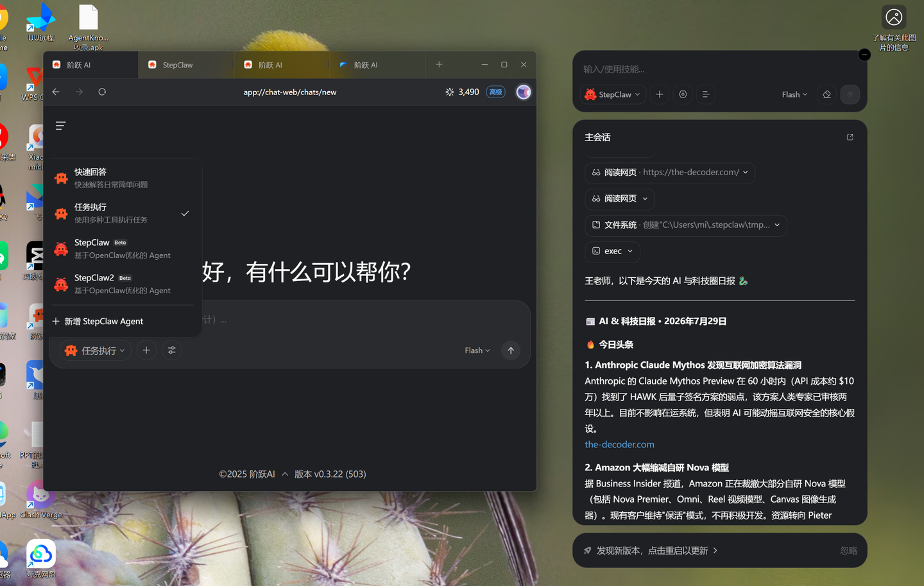Switch to fourth 阶跃 AI tab with blue icon

[377, 65]
